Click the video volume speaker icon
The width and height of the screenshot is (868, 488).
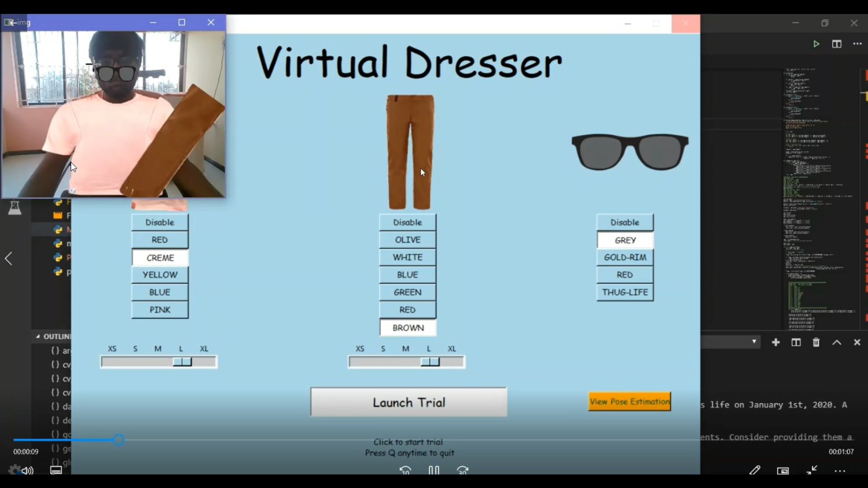[27, 471]
